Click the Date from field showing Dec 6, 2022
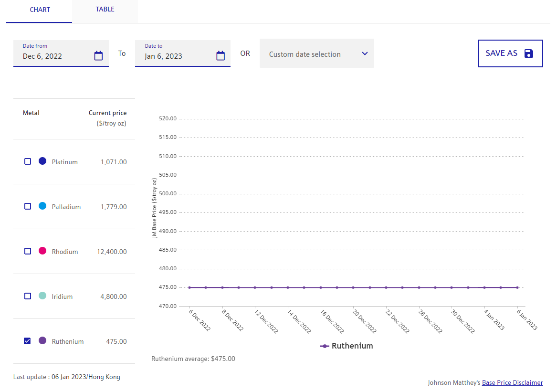This screenshot has width=557, height=392. (x=55, y=56)
